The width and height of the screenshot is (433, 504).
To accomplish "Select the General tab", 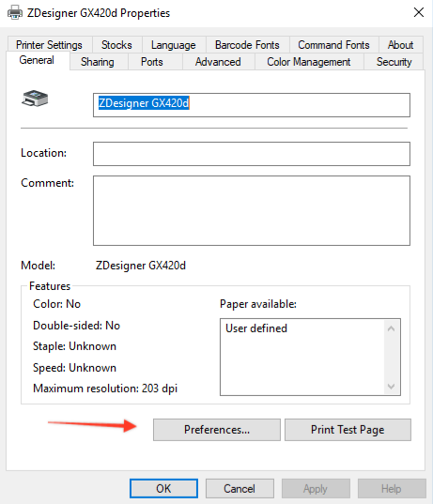I will click(x=37, y=60).
